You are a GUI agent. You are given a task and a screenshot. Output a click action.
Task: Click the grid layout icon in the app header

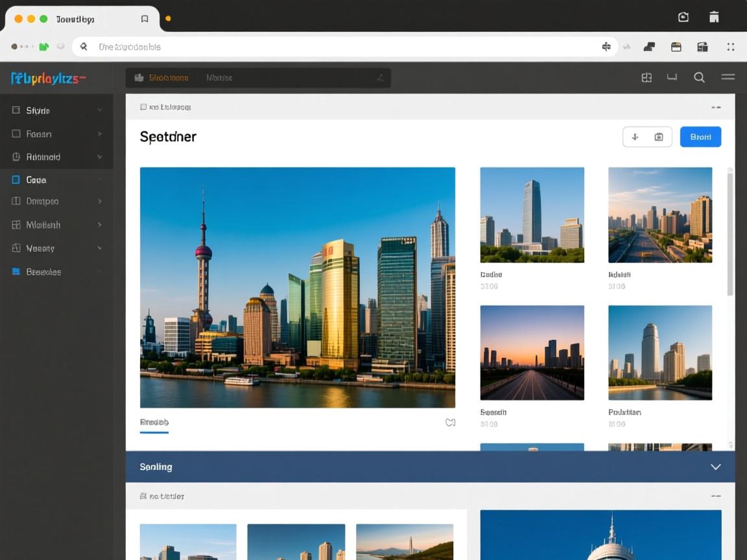(x=646, y=78)
